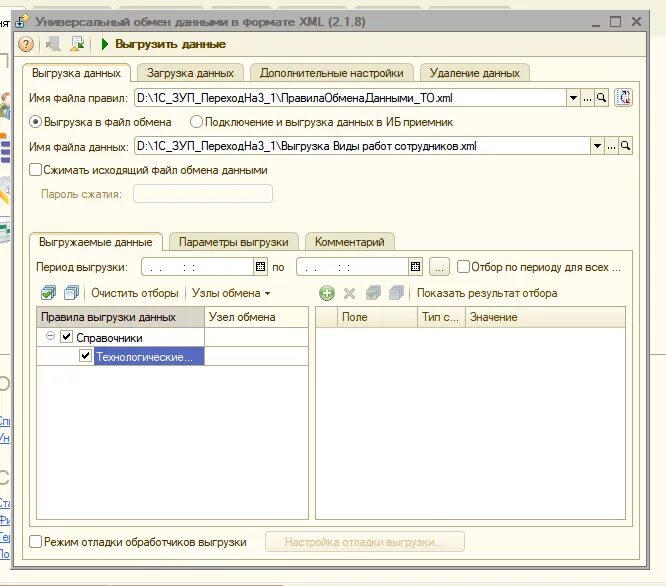This screenshot has width=666, height=586.
Task: Click the Имя файла данных input field
Action: (x=362, y=146)
